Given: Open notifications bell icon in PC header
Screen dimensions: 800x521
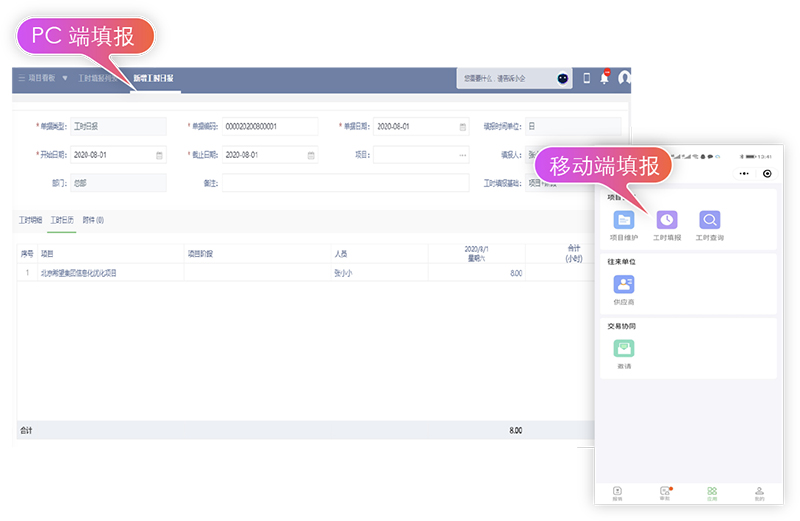Looking at the screenshot, I should [x=605, y=77].
